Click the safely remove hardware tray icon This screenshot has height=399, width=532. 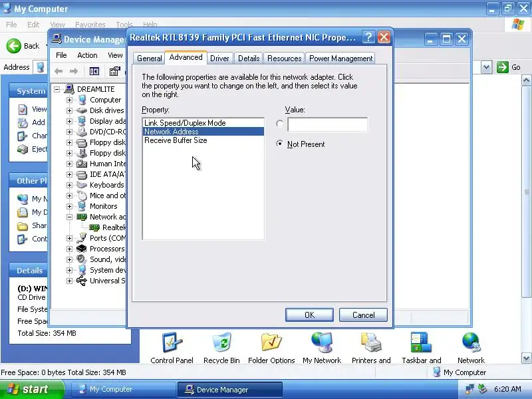point(483,389)
